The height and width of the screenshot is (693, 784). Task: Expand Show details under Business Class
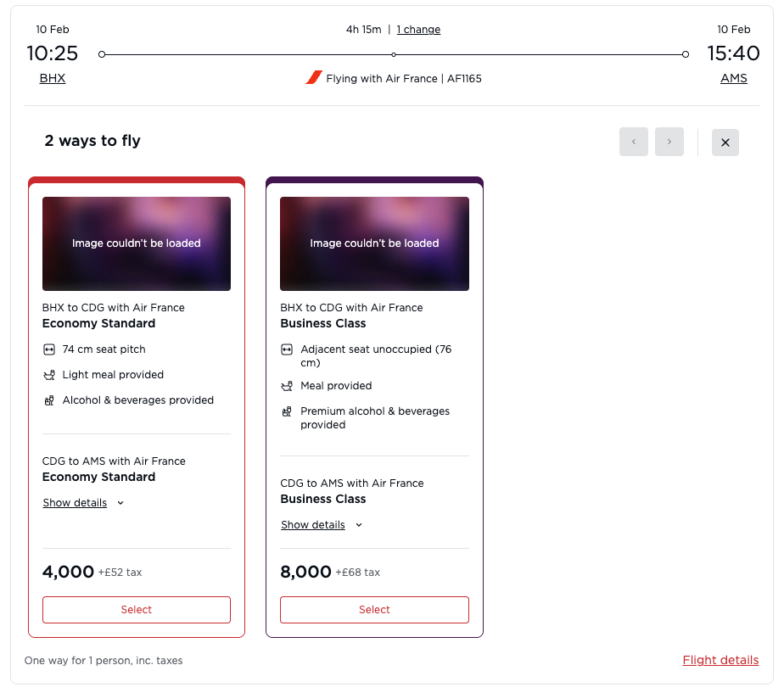pyautogui.click(x=322, y=525)
